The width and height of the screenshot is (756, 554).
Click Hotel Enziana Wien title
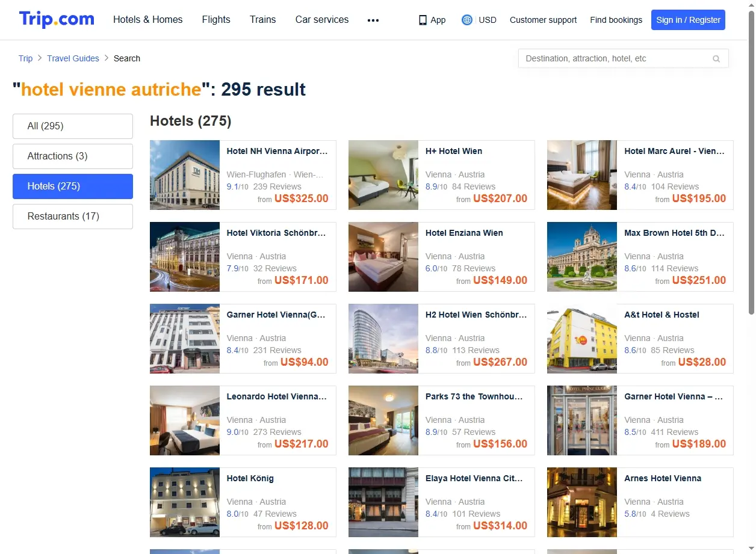(464, 233)
